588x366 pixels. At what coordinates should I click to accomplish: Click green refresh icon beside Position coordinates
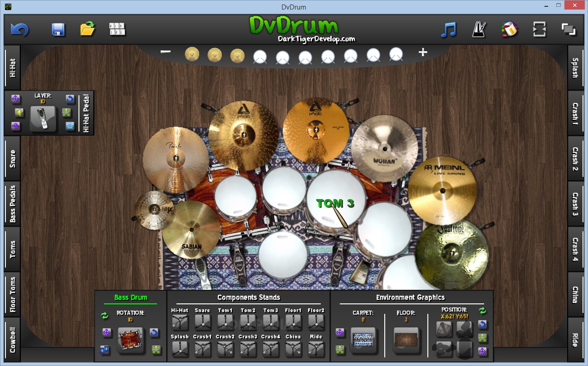click(x=482, y=311)
